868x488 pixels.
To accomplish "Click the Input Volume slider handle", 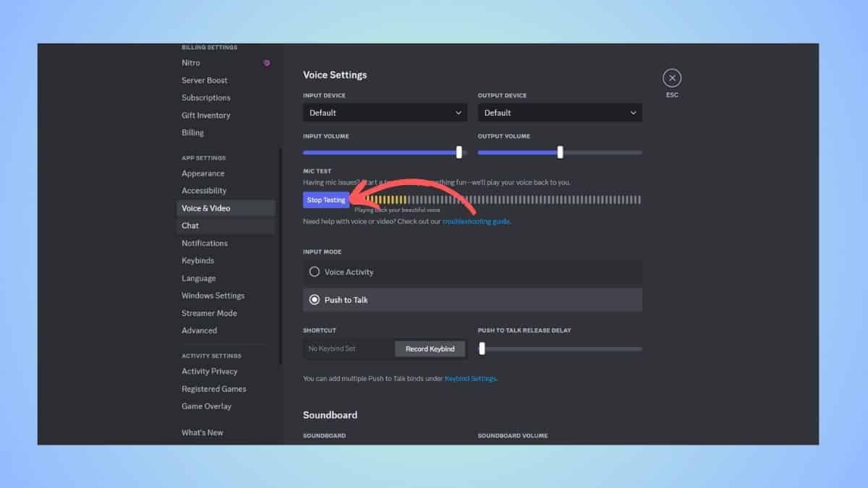I will click(x=459, y=152).
